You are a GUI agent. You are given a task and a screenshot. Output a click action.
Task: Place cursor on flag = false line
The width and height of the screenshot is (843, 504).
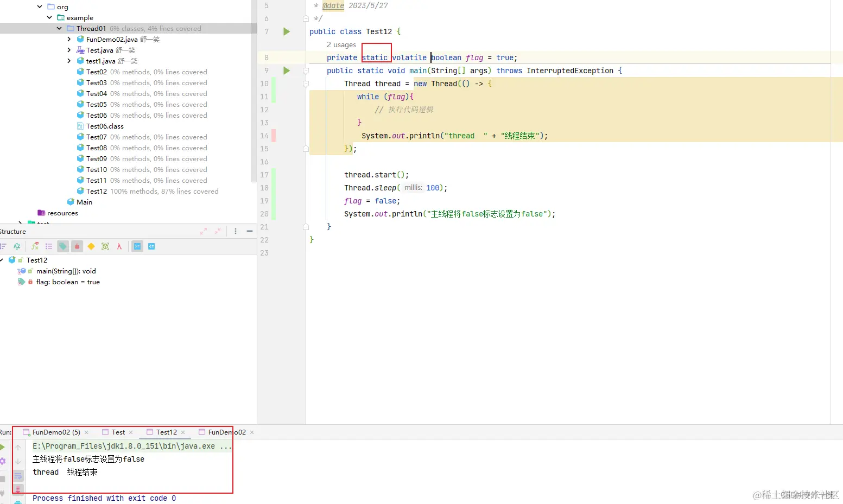372,201
